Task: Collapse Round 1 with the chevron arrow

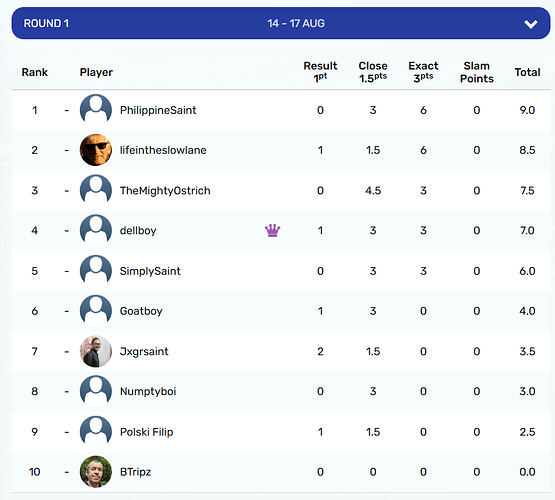Action: [x=531, y=24]
